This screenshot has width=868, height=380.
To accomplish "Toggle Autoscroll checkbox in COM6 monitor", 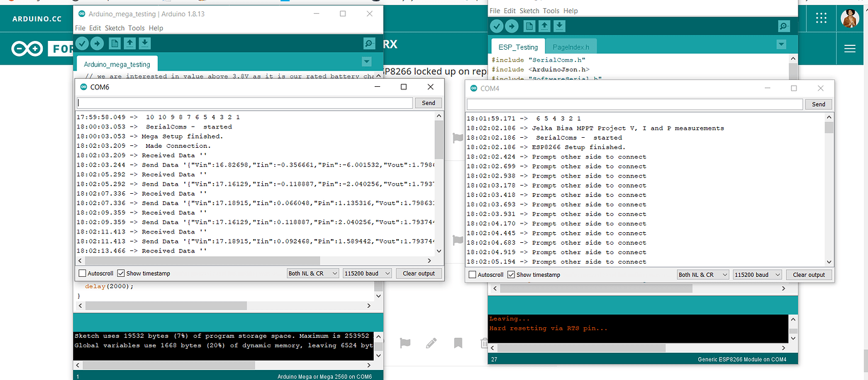I will 82,274.
